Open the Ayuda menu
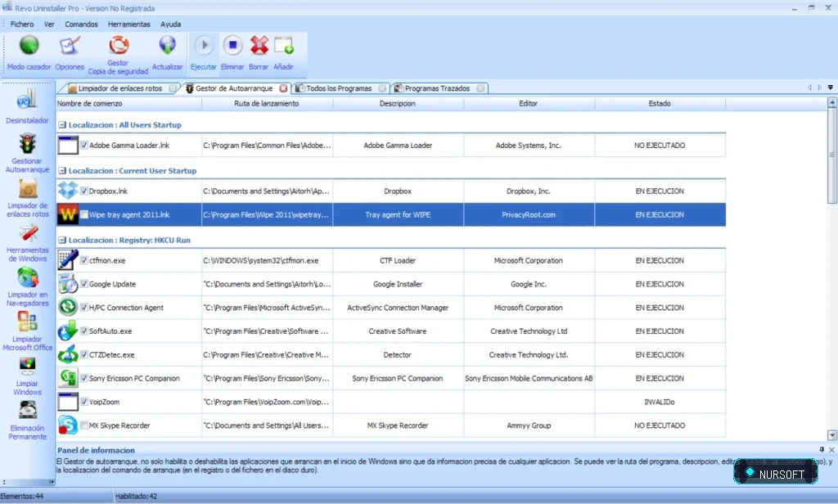This screenshot has height=504, width=838. point(170,24)
